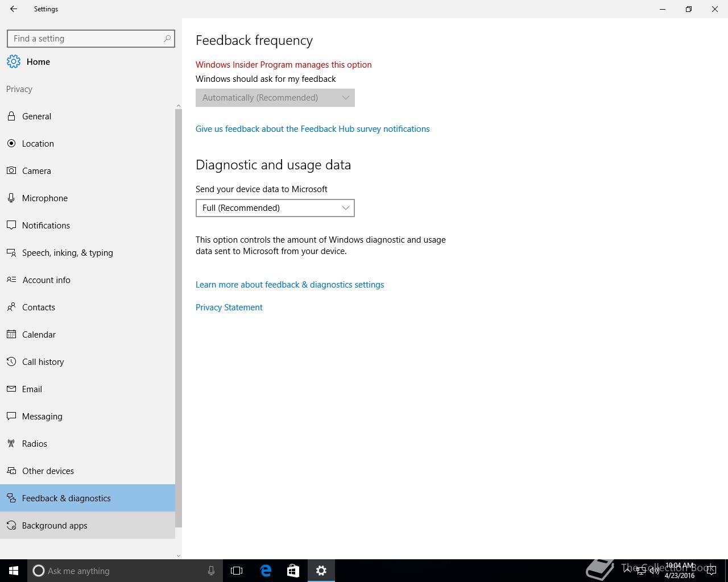This screenshot has width=728, height=582.
Task: Click the Home gear icon
Action: pos(14,61)
